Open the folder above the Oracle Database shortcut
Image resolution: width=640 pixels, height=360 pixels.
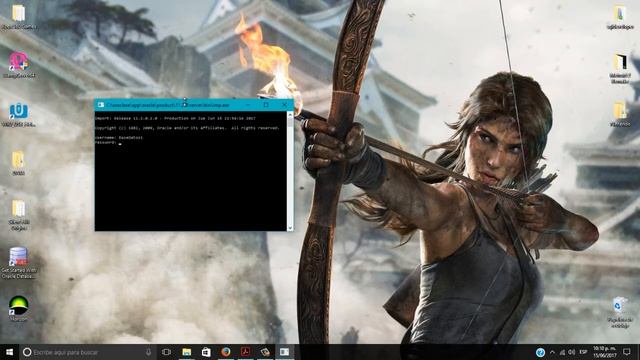coord(18,215)
